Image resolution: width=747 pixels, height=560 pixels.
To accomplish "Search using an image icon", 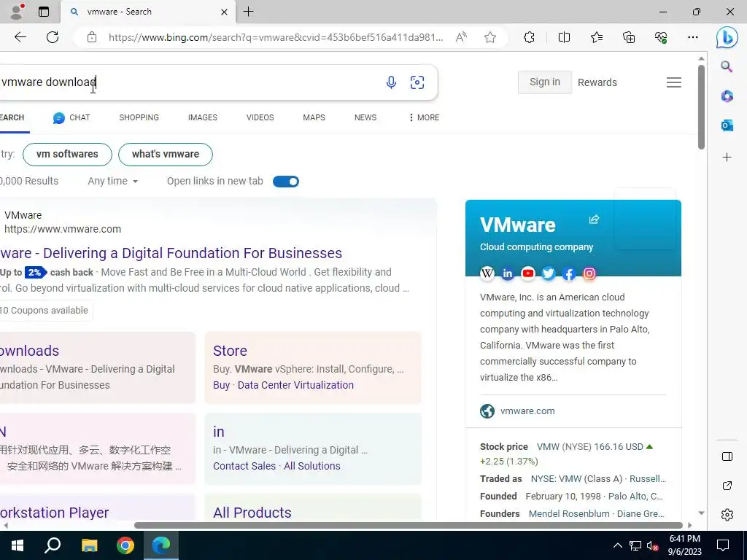I will pyautogui.click(x=417, y=82).
